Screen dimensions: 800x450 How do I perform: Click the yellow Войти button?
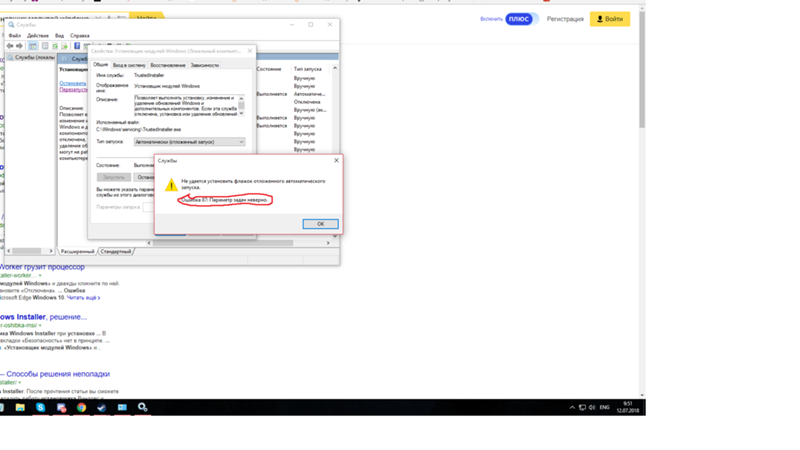(x=610, y=19)
